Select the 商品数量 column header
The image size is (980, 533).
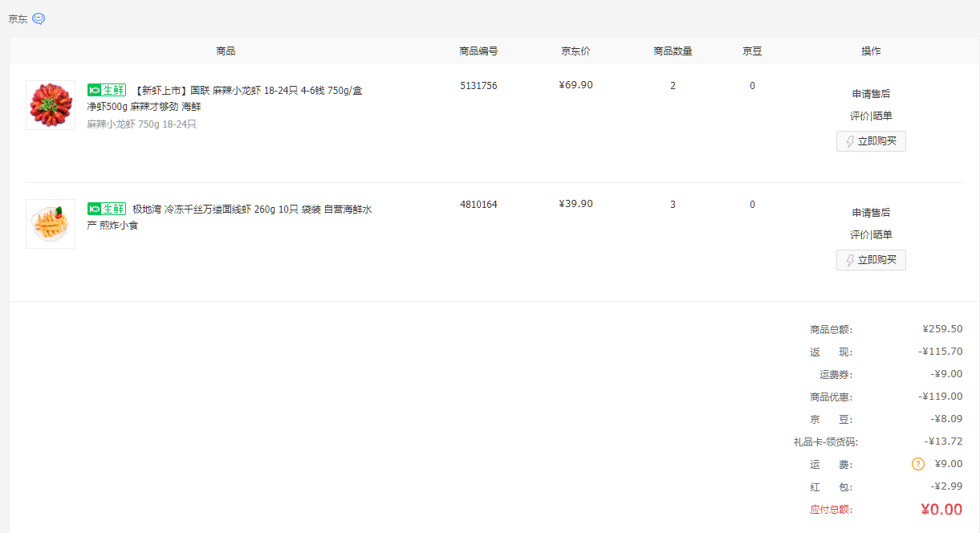click(673, 51)
